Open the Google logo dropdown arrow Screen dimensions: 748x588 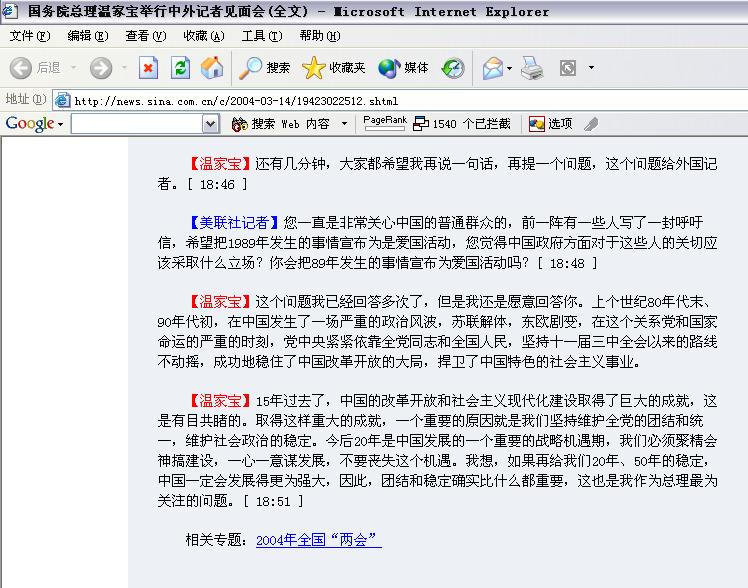pos(61,124)
